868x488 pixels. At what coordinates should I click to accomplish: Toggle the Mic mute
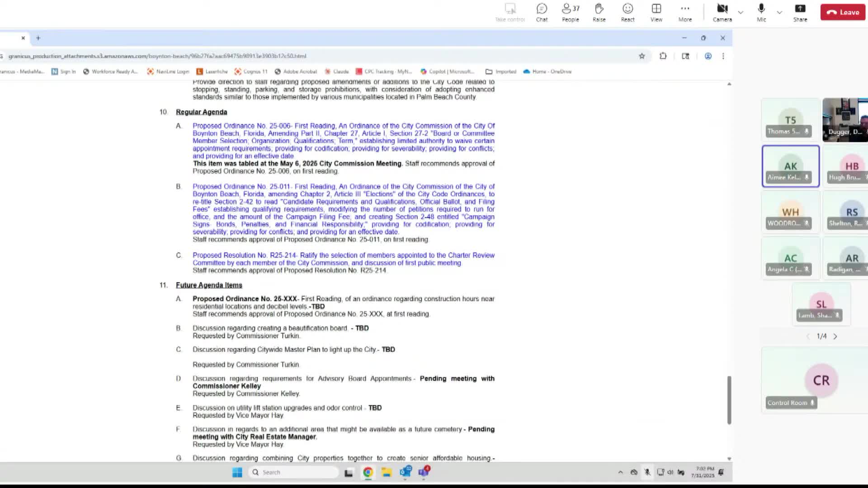point(761,13)
